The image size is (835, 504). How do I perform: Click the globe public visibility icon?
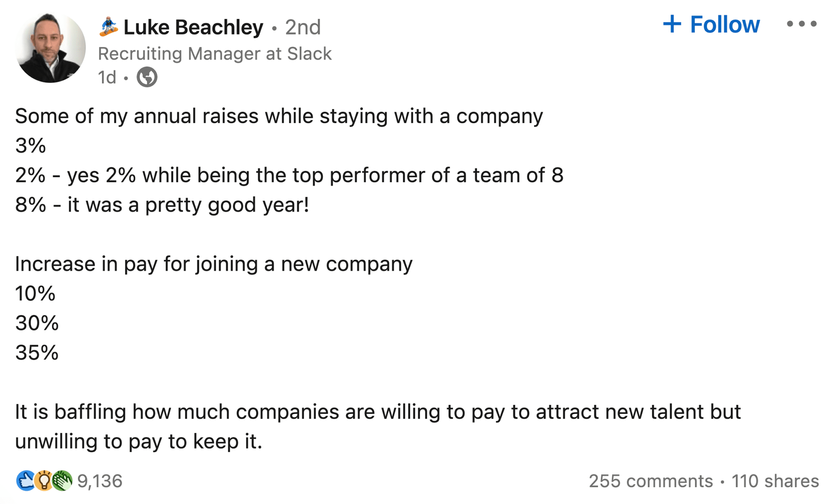[x=147, y=77]
